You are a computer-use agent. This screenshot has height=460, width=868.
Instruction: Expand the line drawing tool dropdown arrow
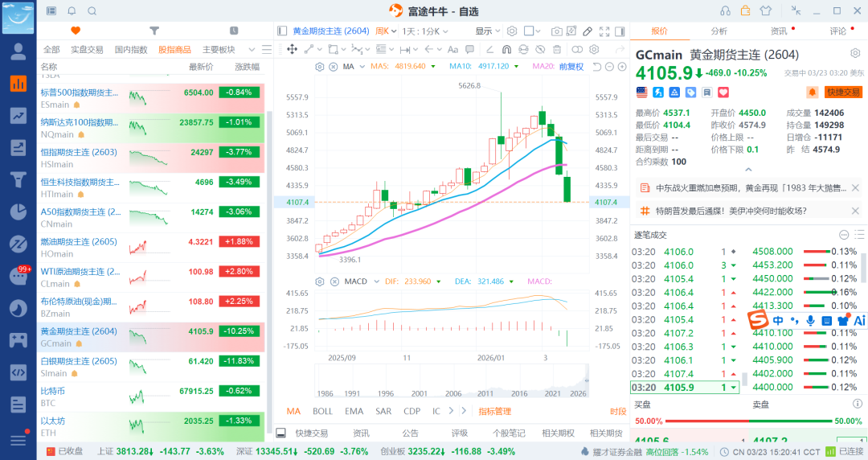tap(319, 50)
